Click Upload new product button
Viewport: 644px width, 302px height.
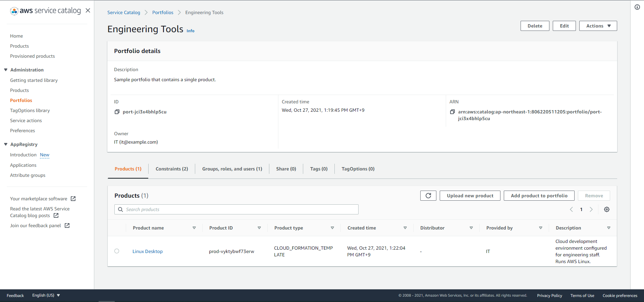click(470, 196)
